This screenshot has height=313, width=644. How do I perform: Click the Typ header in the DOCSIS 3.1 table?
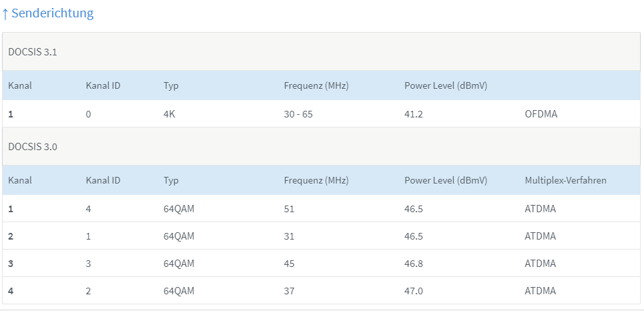(171, 85)
